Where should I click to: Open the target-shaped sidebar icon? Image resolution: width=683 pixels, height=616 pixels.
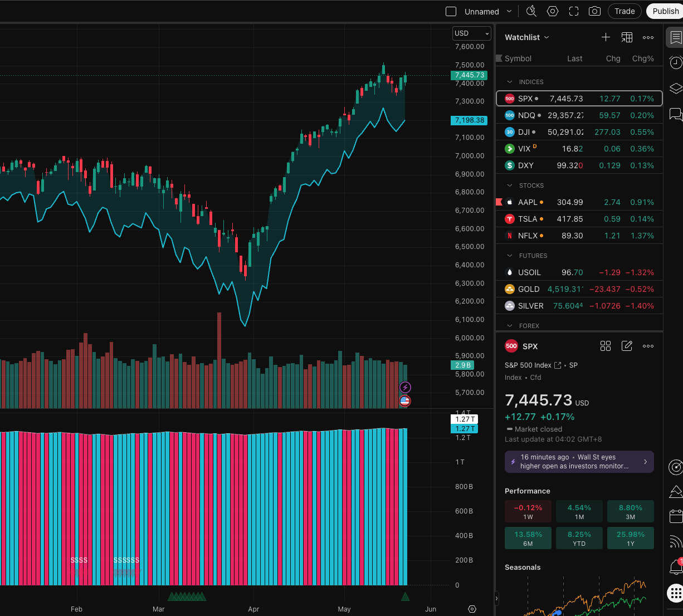pos(675,466)
